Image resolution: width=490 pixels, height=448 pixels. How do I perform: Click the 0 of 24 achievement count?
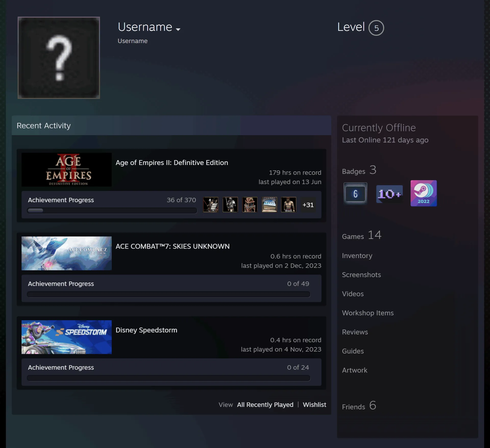pos(298,367)
